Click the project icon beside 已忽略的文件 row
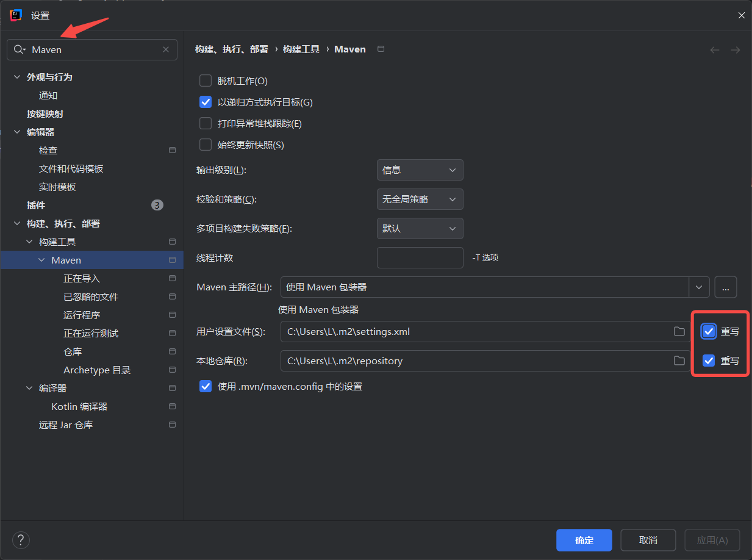The image size is (752, 560). click(172, 296)
